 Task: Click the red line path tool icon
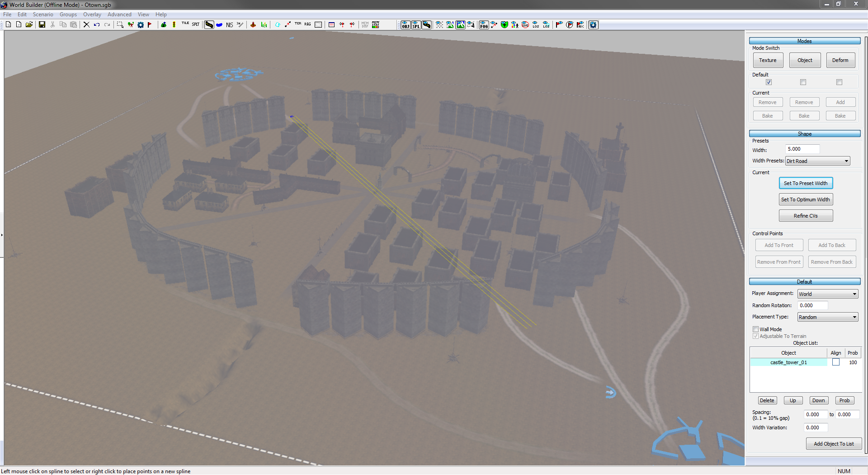point(288,24)
